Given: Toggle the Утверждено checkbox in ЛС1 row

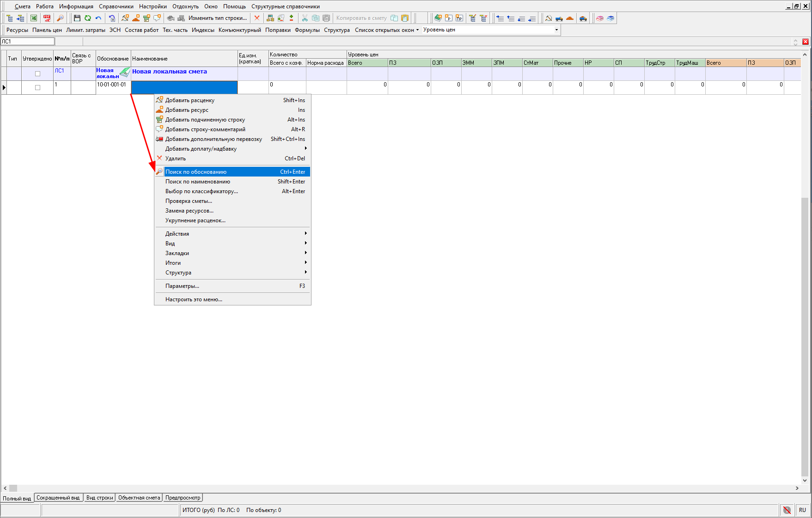Looking at the screenshot, I should pyautogui.click(x=38, y=73).
